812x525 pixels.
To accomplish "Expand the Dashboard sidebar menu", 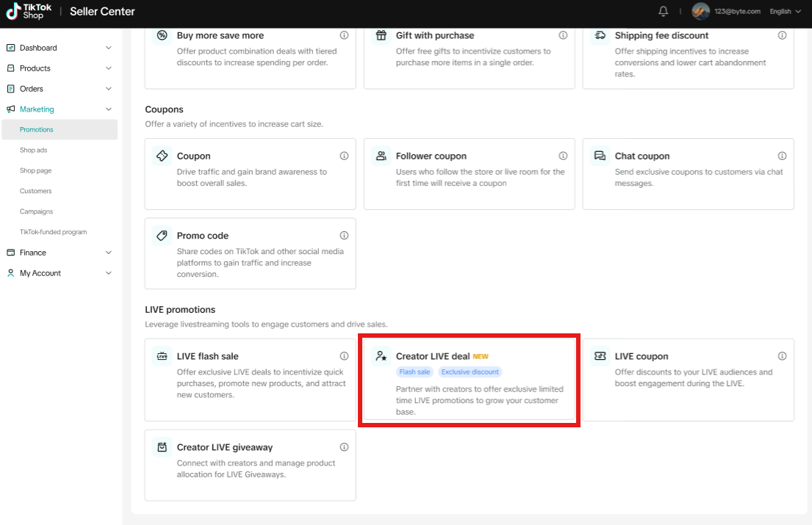I will [x=59, y=48].
